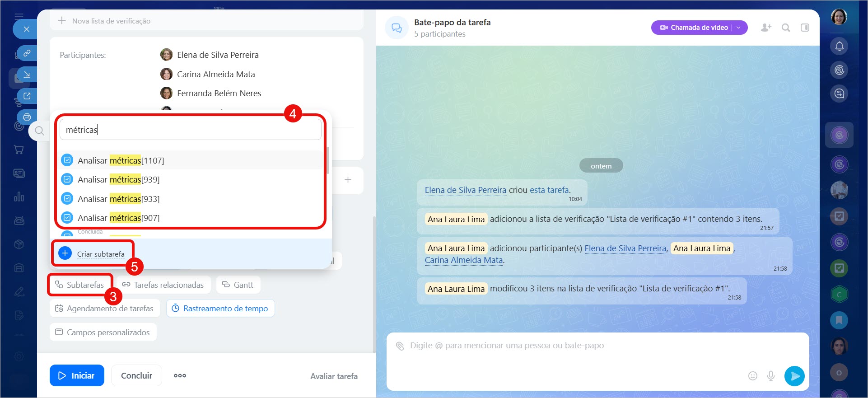Click the attach file paperclip icon
The height and width of the screenshot is (398, 868).
click(400, 346)
